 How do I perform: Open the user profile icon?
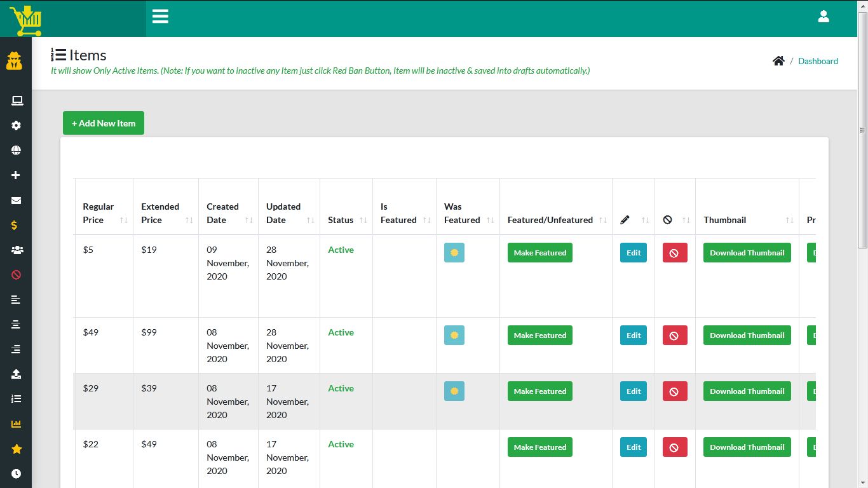pos(824,17)
